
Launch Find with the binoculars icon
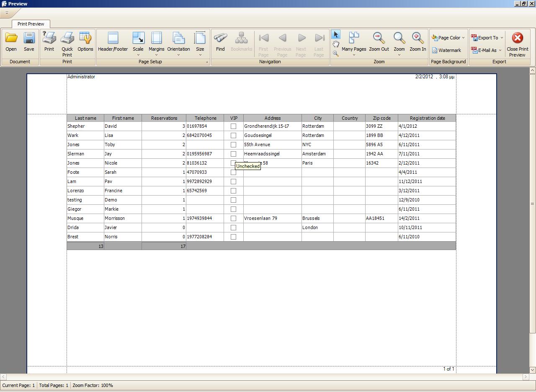pos(220,38)
